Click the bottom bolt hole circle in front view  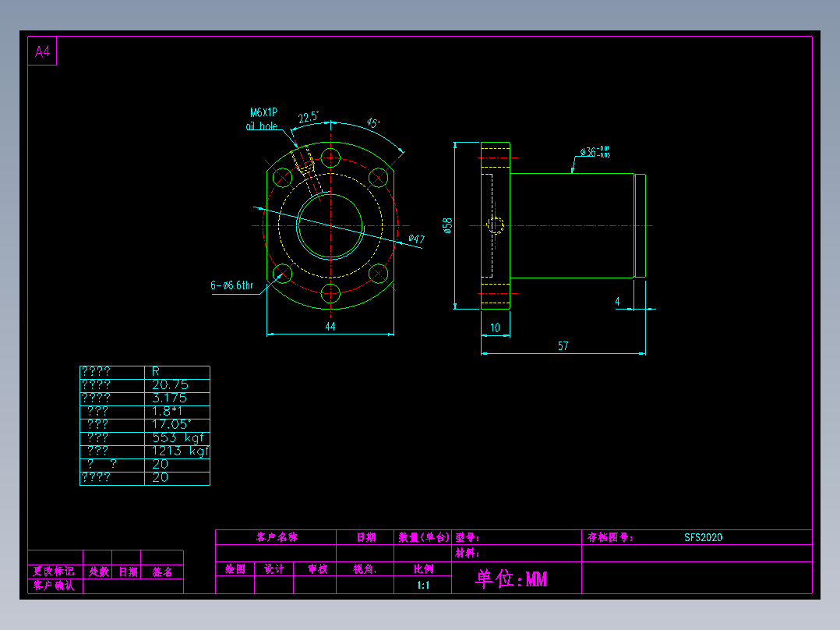click(x=330, y=293)
